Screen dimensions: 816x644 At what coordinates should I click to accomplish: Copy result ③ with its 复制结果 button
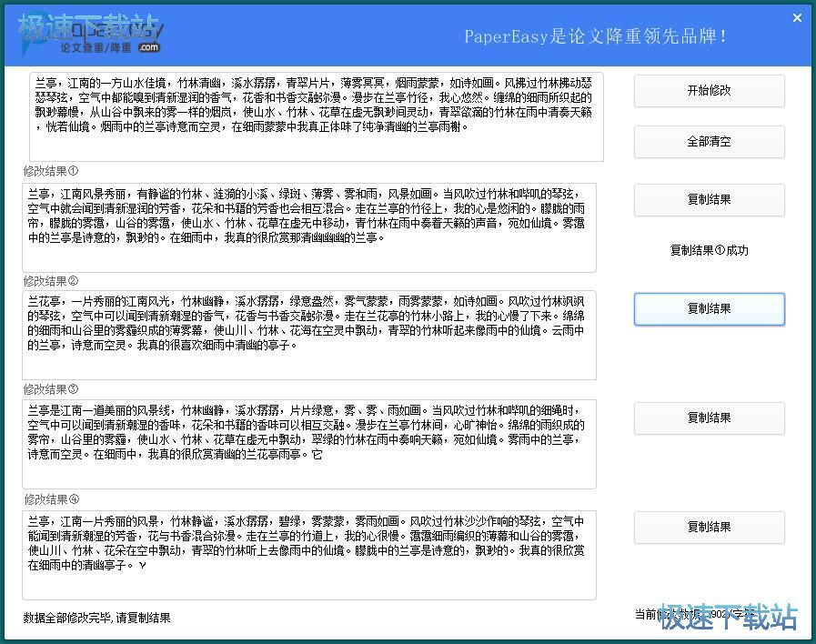click(709, 418)
